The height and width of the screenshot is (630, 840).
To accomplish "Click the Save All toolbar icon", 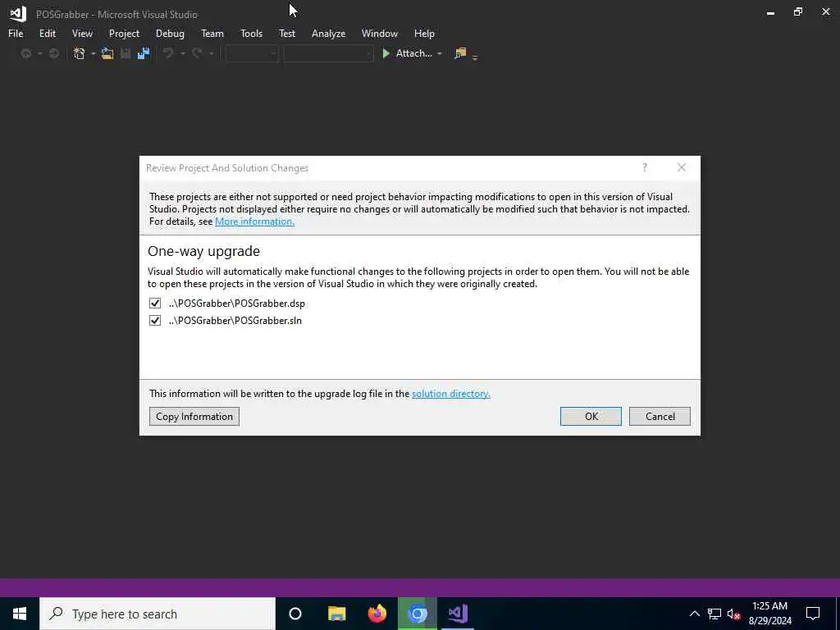I will pos(143,53).
